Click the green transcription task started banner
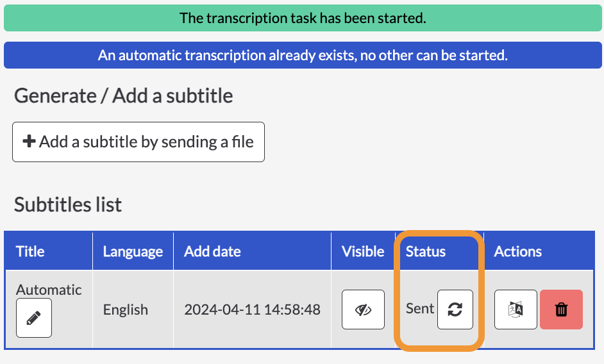The image size is (604, 364). click(x=303, y=18)
